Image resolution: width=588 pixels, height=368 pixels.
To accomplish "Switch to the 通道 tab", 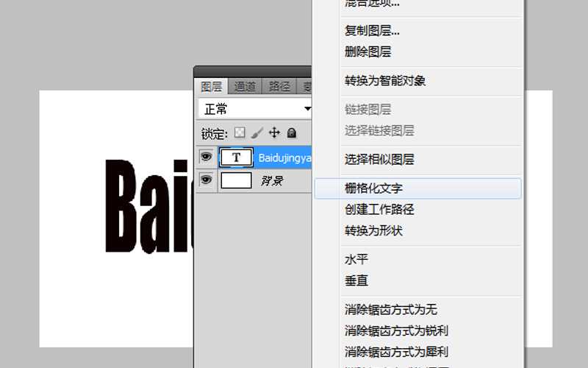I will point(245,87).
